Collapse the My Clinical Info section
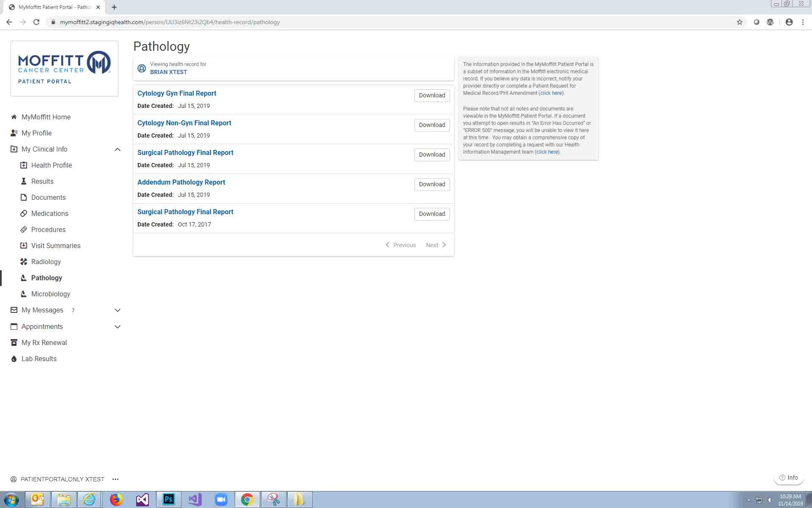This screenshot has height=508, width=812. click(x=118, y=149)
